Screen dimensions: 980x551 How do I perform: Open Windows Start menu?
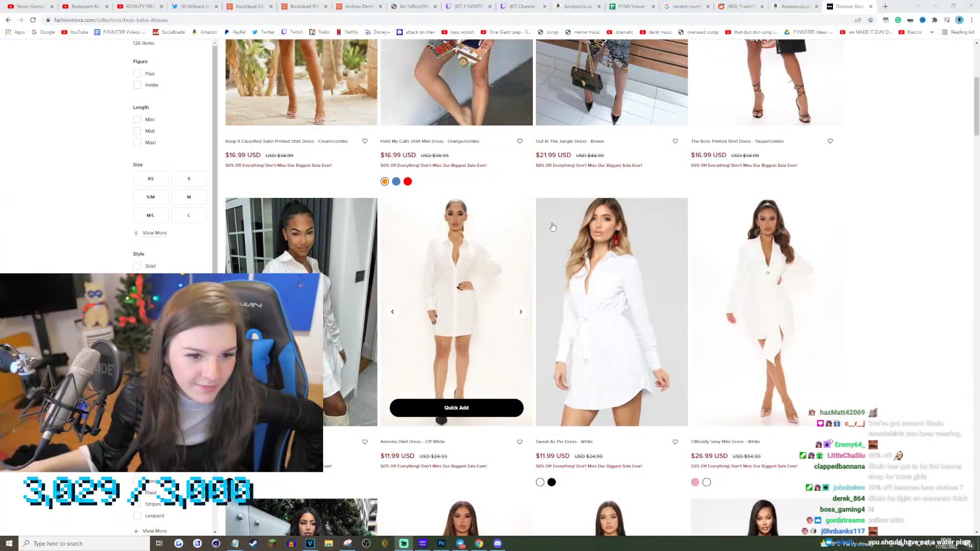tap(9, 543)
